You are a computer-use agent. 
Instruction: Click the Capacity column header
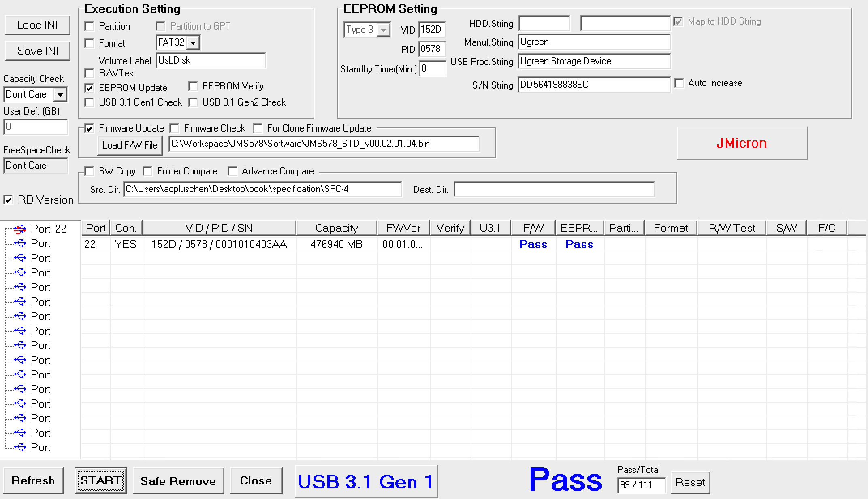click(x=337, y=228)
